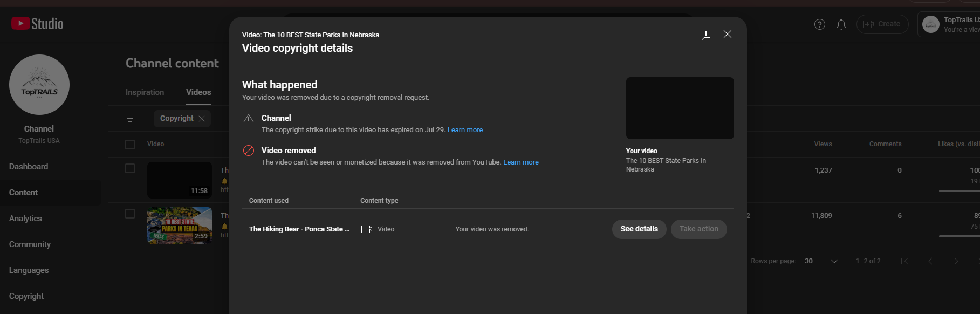Click the Views column header
The image size is (980, 314).
tap(823, 144)
